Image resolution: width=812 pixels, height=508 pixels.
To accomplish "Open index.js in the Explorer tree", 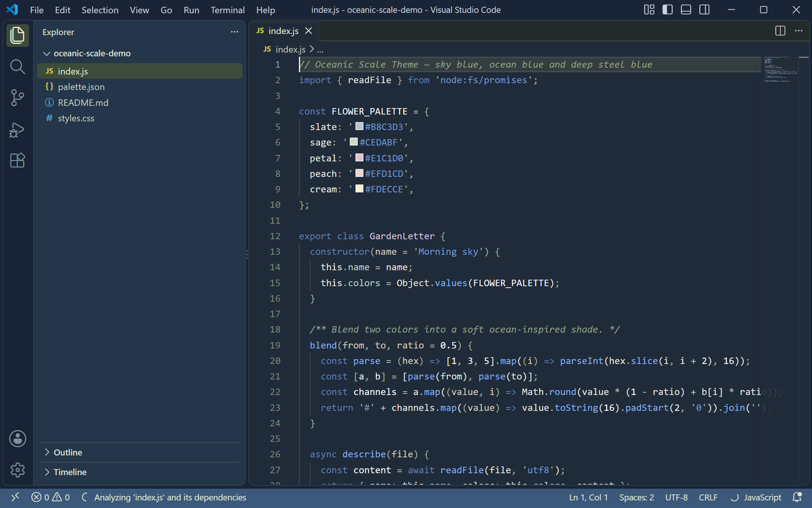I will pos(140,71).
